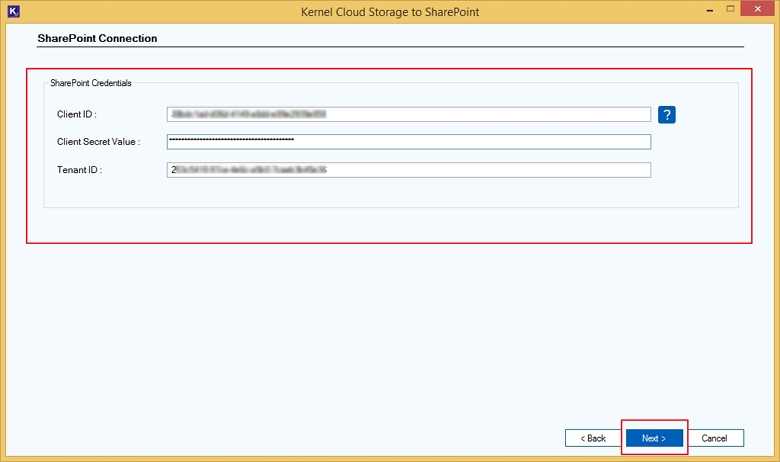780x462 pixels.
Task: Focus the Client Secret Value field
Action: [408, 142]
